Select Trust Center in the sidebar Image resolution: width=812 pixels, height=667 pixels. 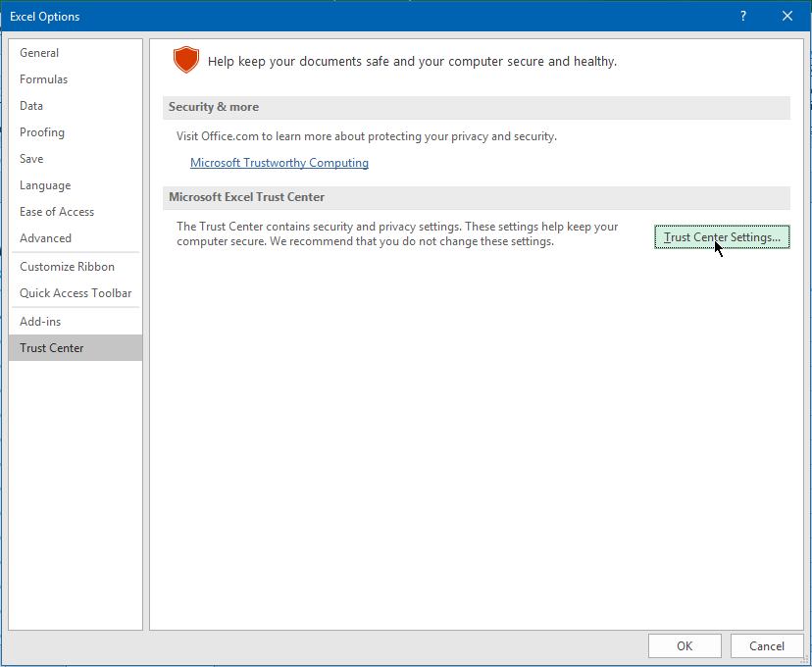click(x=76, y=348)
